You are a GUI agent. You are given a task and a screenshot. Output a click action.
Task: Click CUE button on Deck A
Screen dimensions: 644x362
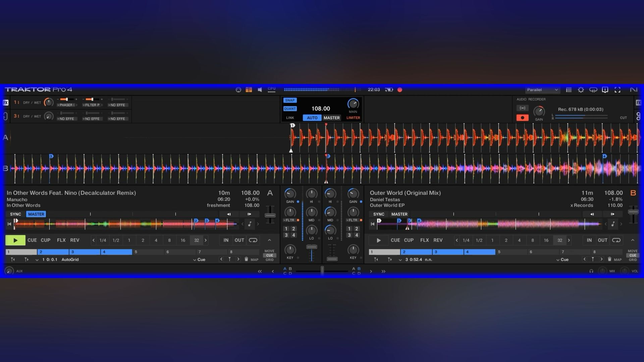[x=32, y=240]
